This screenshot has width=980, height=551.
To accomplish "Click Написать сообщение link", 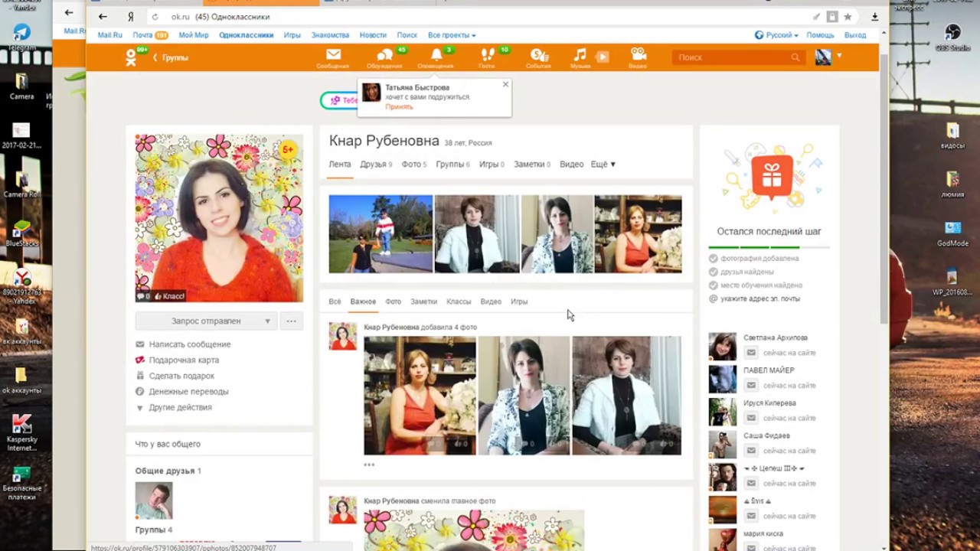I will coord(189,344).
